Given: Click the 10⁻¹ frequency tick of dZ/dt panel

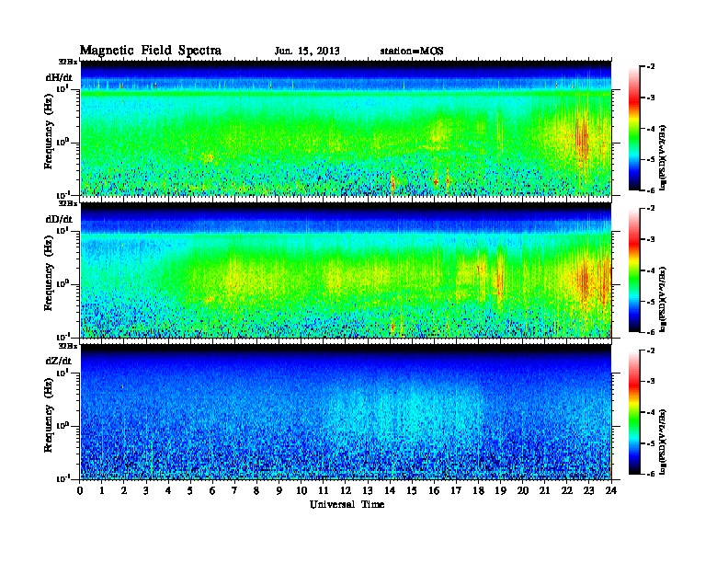Looking at the screenshot, I should (63, 478).
